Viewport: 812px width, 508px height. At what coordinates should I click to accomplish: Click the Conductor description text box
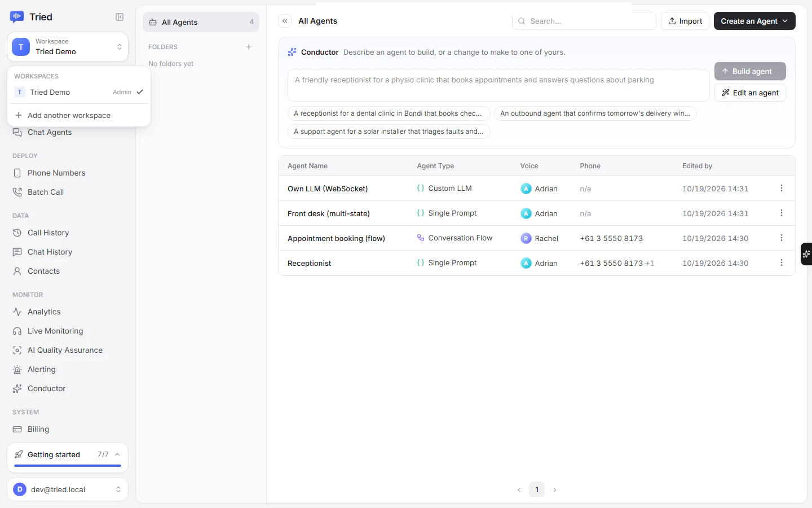(498, 85)
